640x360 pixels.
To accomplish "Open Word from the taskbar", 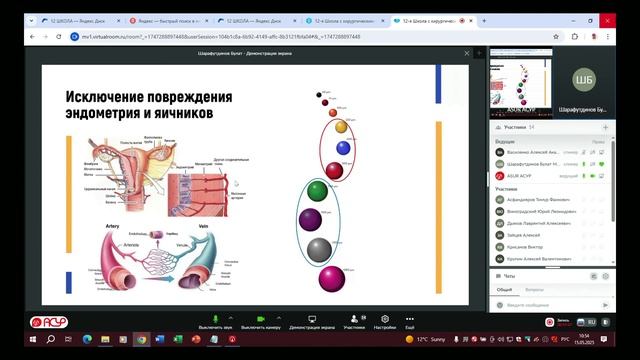I will coord(160,339).
